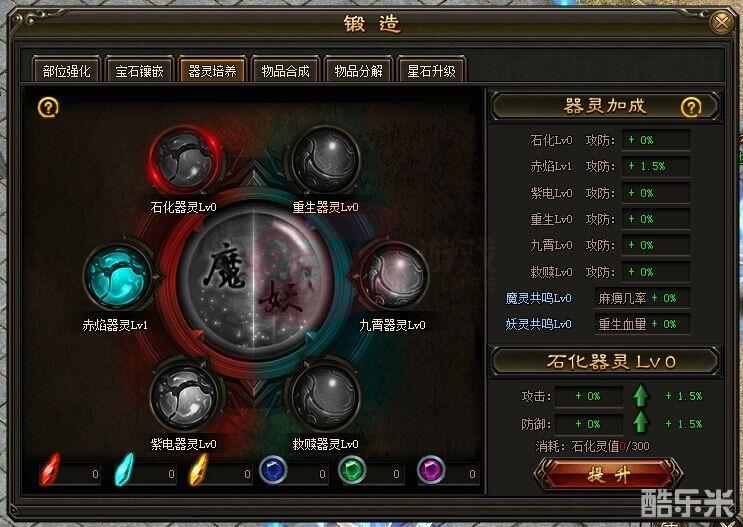Select the 九霄器灵 orb
743x527 pixels.
pos(394,276)
